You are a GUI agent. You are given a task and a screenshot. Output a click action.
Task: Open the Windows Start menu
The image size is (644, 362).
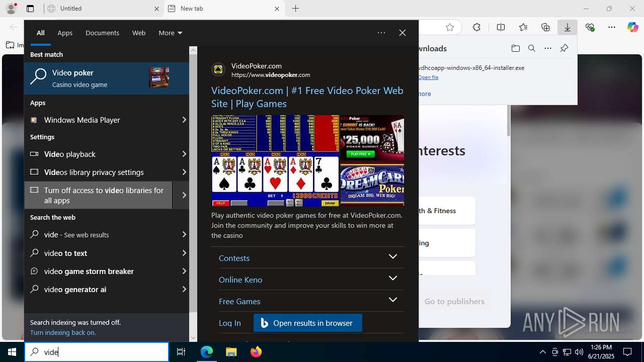click(12, 352)
